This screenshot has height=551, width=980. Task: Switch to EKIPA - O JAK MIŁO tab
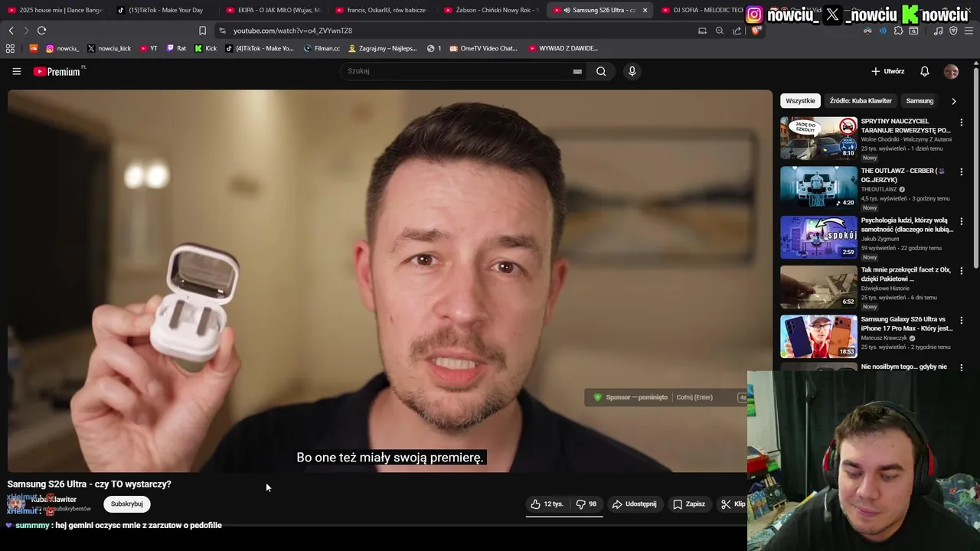tap(273, 10)
